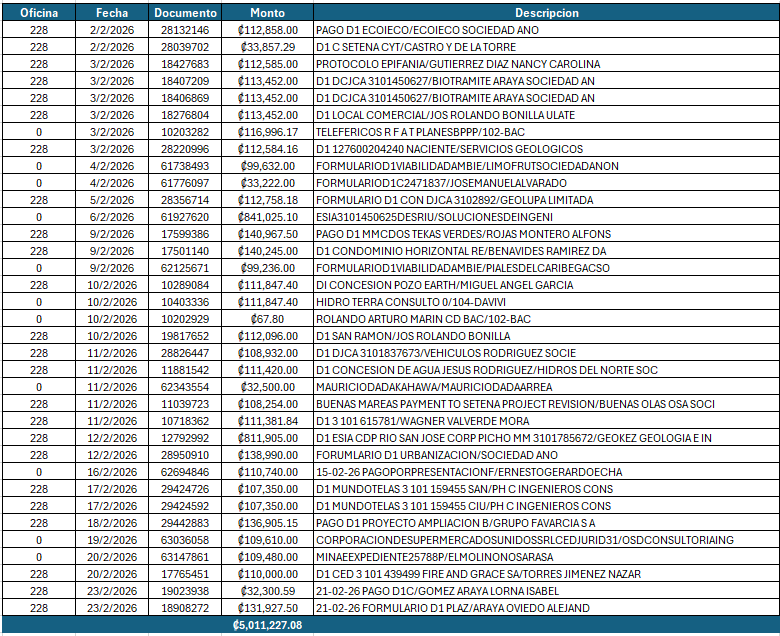
Task: Click document number 62343554 cell
Action: [185, 387]
